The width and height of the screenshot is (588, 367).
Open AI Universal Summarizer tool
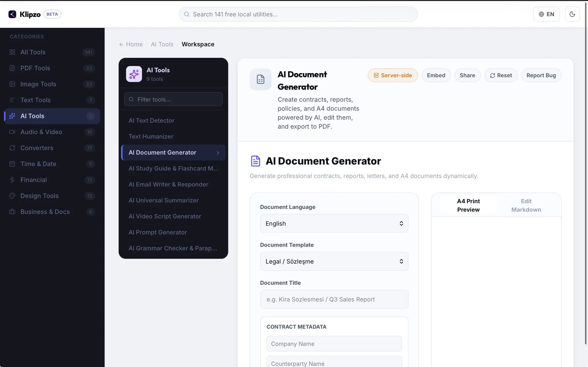point(173,200)
